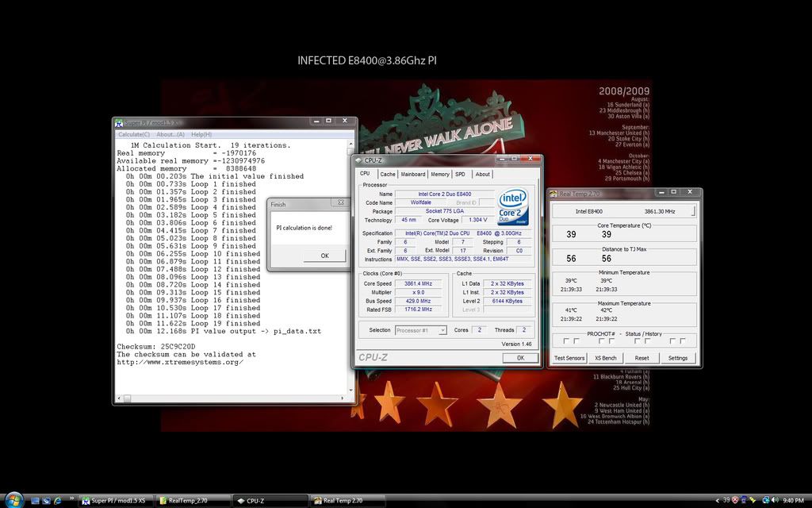The image size is (812, 508).
Task: Click Name field Intel Core 2 Duo E8400
Action: pyautogui.click(x=445, y=194)
